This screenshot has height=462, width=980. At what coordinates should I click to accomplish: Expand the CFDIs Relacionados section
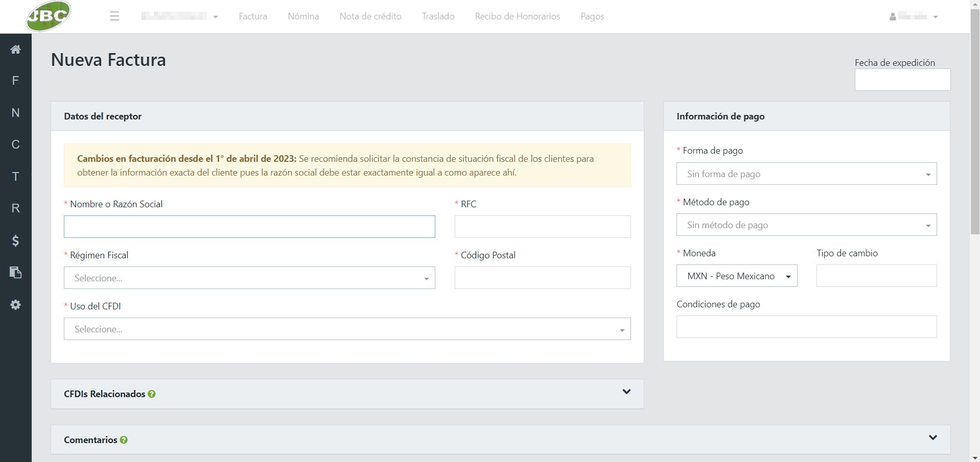click(626, 392)
